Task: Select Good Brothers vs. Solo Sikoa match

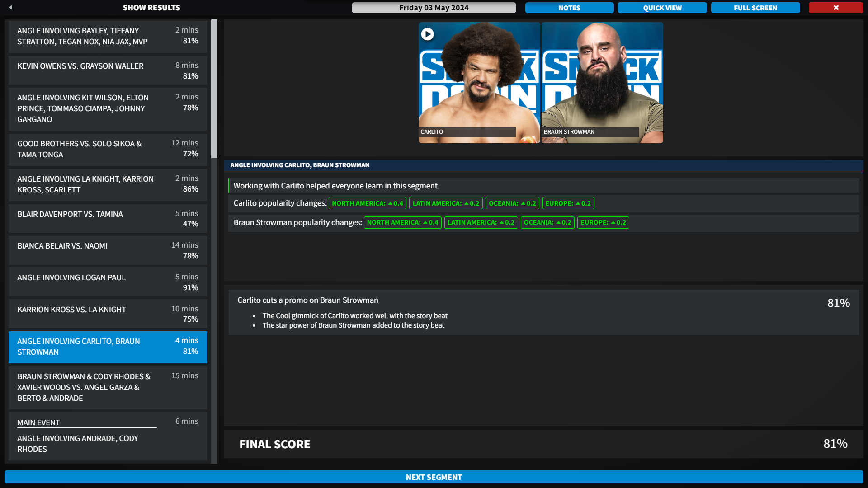Action: point(108,149)
